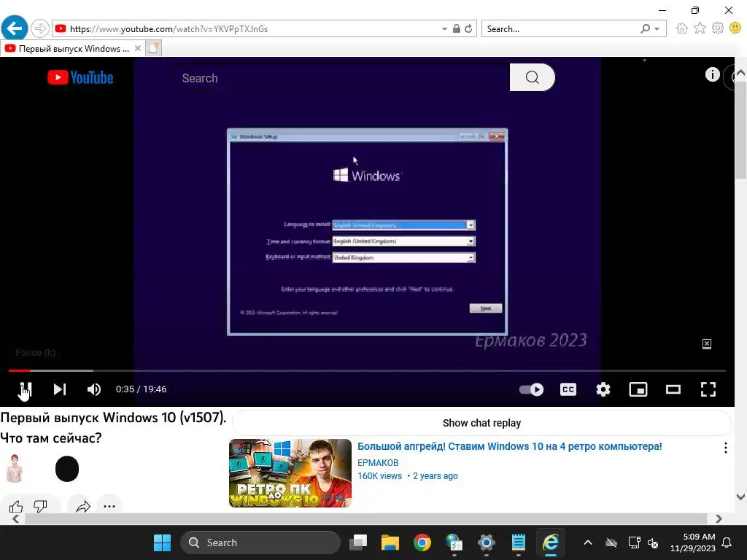The width and height of the screenshot is (747, 560).
Task: Go to browser Home page
Action: (682, 28)
